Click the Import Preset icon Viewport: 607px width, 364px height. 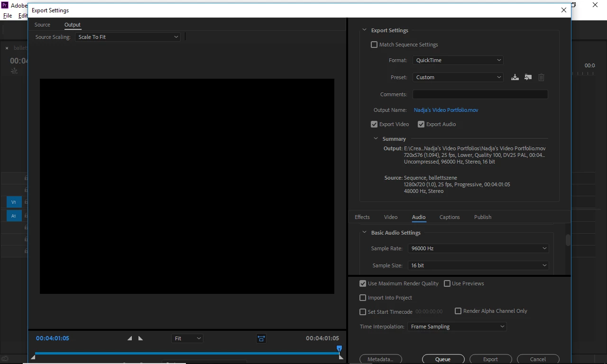coord(528,77)
